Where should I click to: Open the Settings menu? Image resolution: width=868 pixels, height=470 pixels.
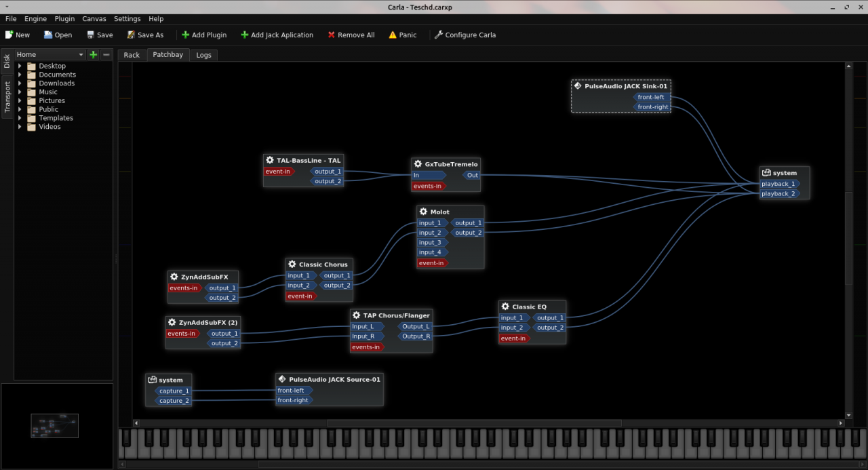pos(127,19)
